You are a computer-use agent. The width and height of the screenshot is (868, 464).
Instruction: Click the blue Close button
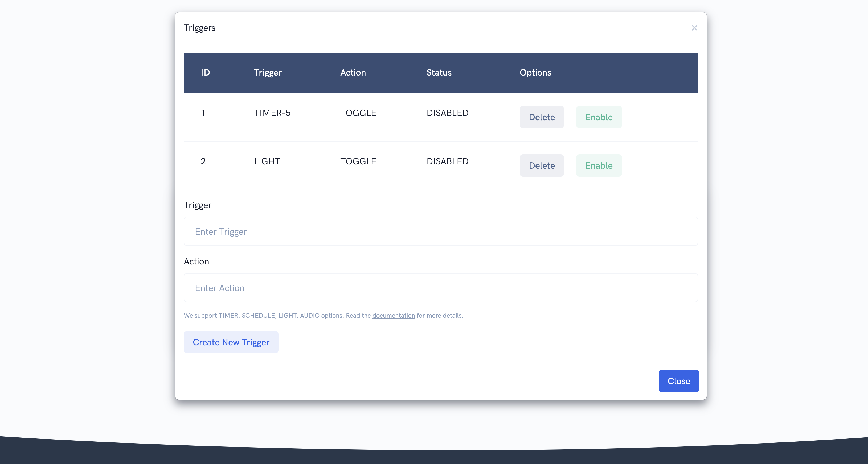[678, 381]
